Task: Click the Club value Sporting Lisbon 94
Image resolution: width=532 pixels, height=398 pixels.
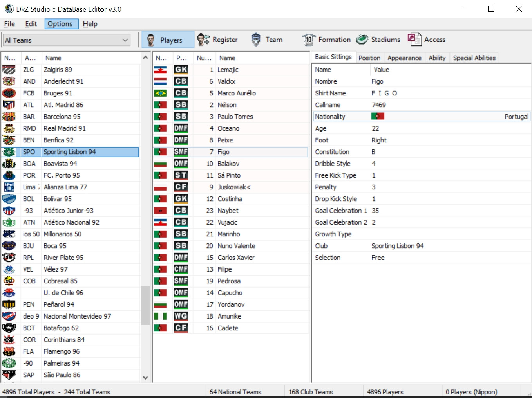Action: [x=398, y=246]
